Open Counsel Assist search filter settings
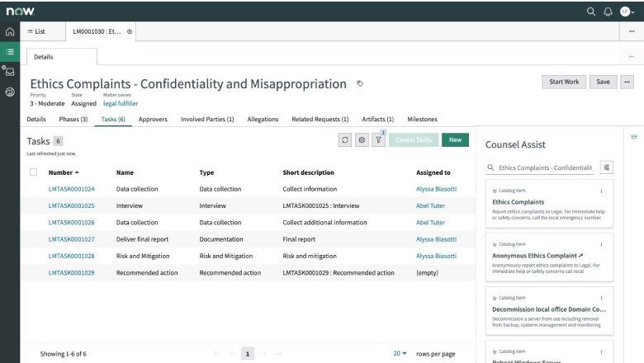 (607, 167)
